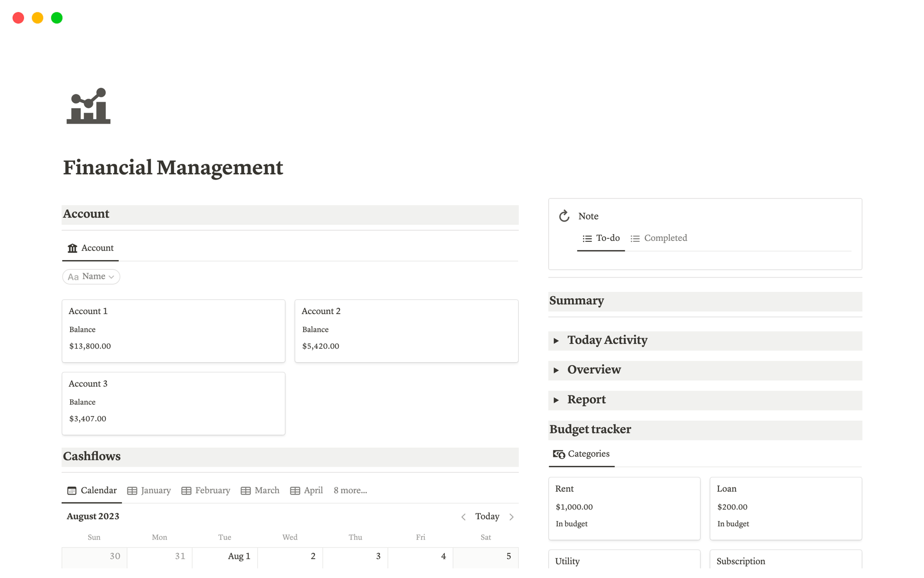Open the Rent budget card
Screen dimensions: 924x578
[624, 508]
